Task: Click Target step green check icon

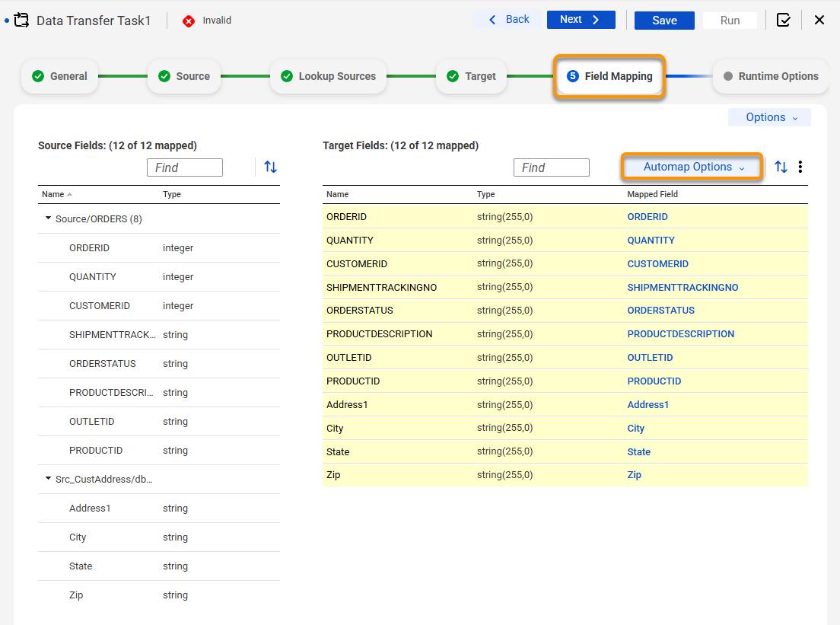Action: [453, 76]
